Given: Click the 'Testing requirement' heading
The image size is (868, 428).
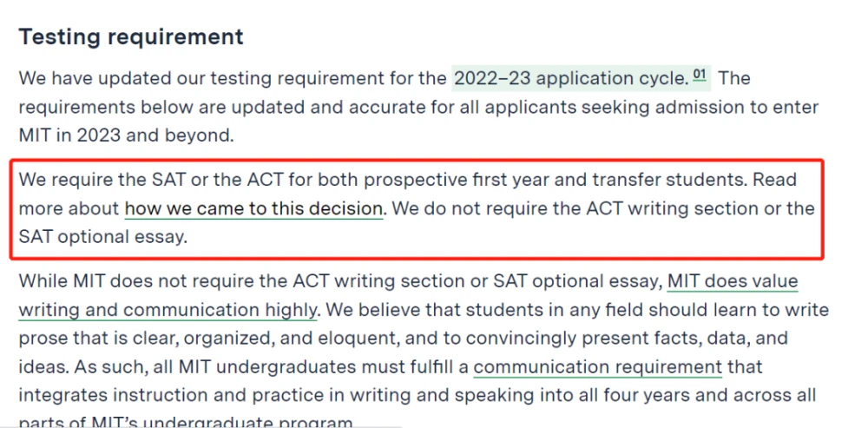Looking at the screenshot, I should (x=131, y=36).
